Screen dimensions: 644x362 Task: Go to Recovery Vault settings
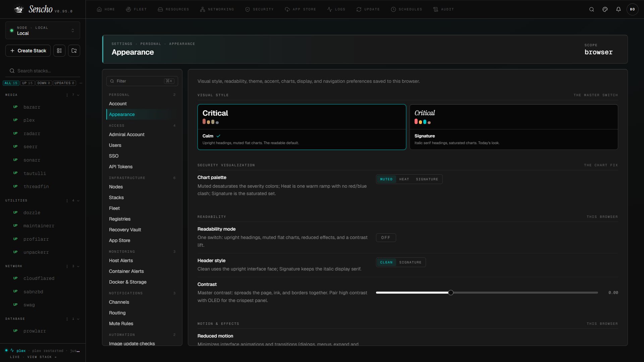click(142, 230)
